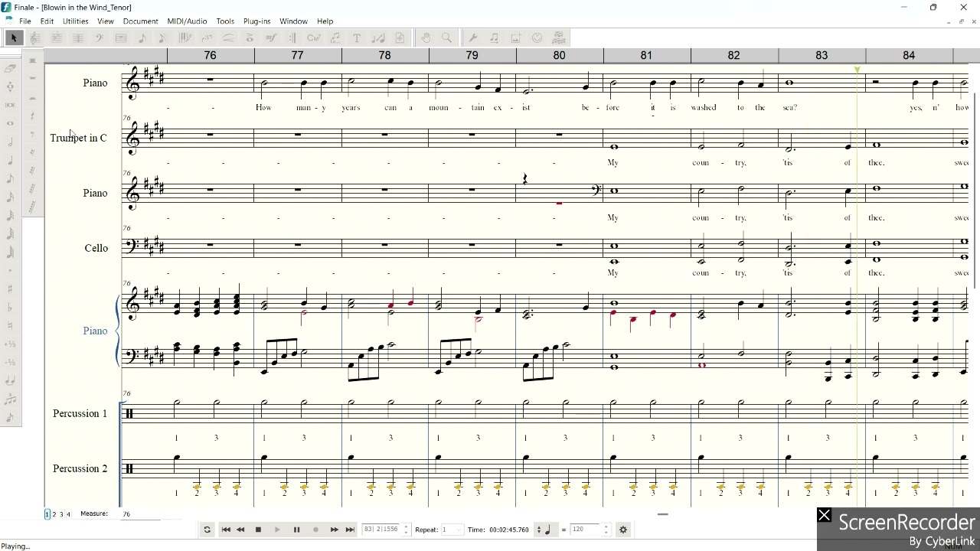Viewport: 980px width, 551px height.
Task: Choose the sharp accidental
Action: pyautogui.click(x=11, y=288)
